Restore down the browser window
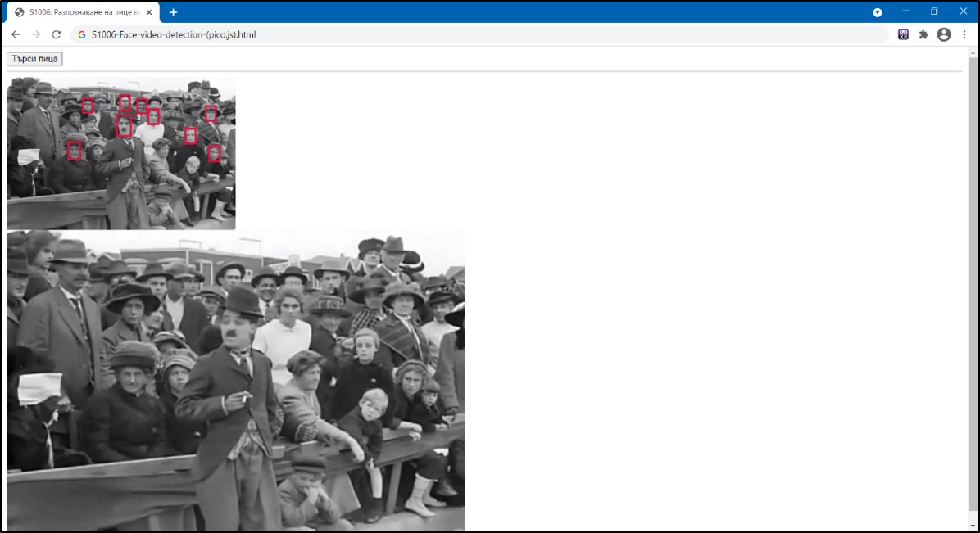This screenshot has height=533, width=980. pyautogui.click(x=934, y=11)
